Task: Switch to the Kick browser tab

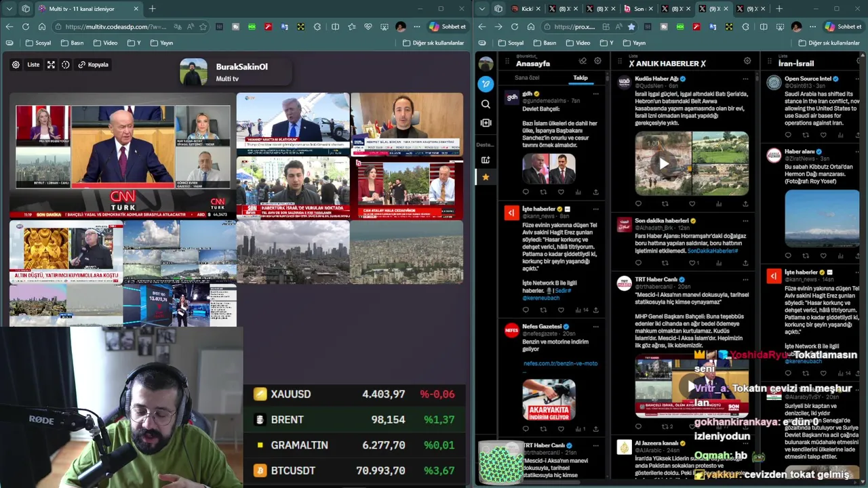Action: 526,9
